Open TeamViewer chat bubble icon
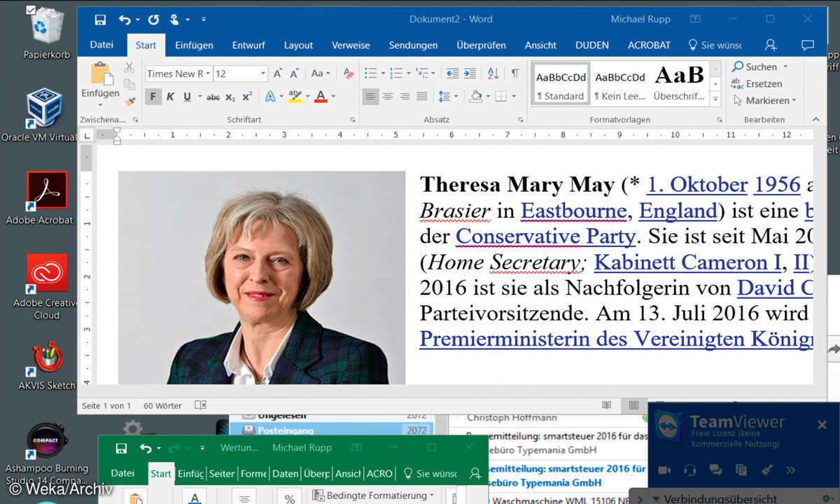Screen dimensions: 840x504 coord(715,470)
